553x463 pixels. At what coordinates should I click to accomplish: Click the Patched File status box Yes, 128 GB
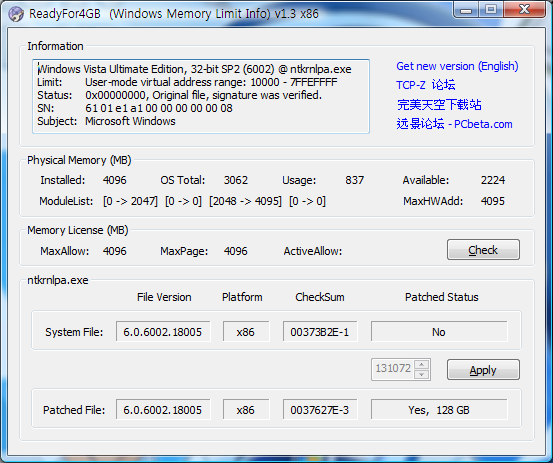tap(439, 409)
